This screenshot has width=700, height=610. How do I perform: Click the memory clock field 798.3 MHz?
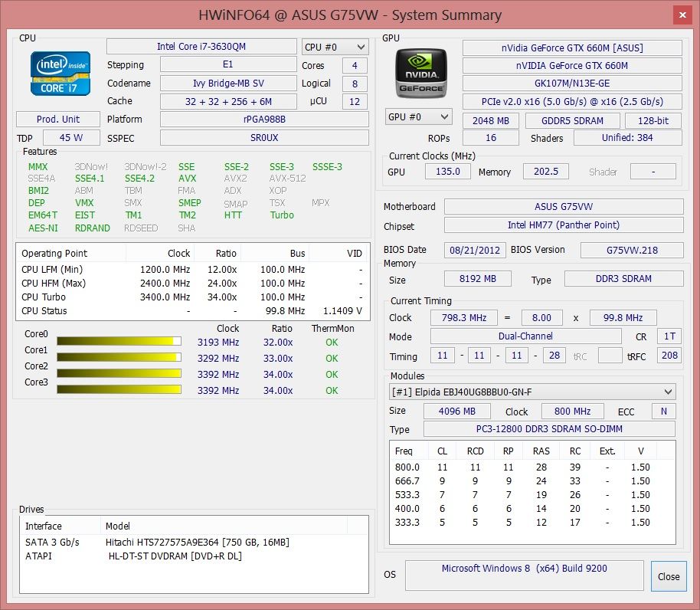464,317
